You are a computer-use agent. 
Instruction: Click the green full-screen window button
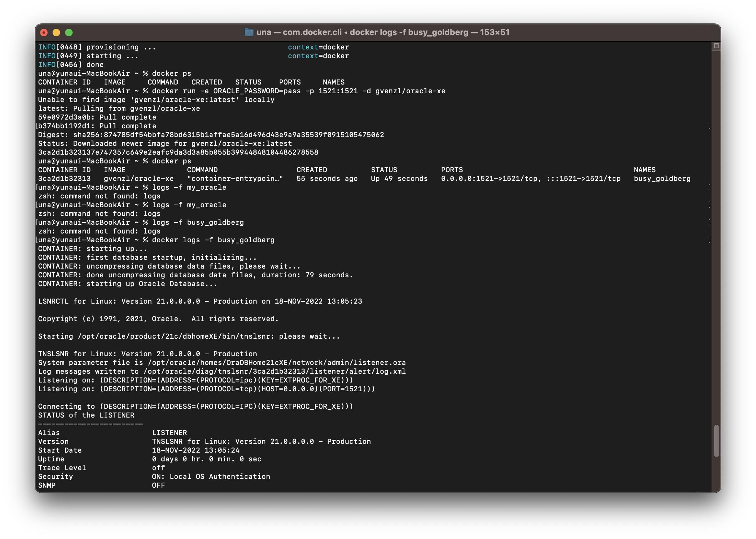pyautogui.click(x=69, y=33)
